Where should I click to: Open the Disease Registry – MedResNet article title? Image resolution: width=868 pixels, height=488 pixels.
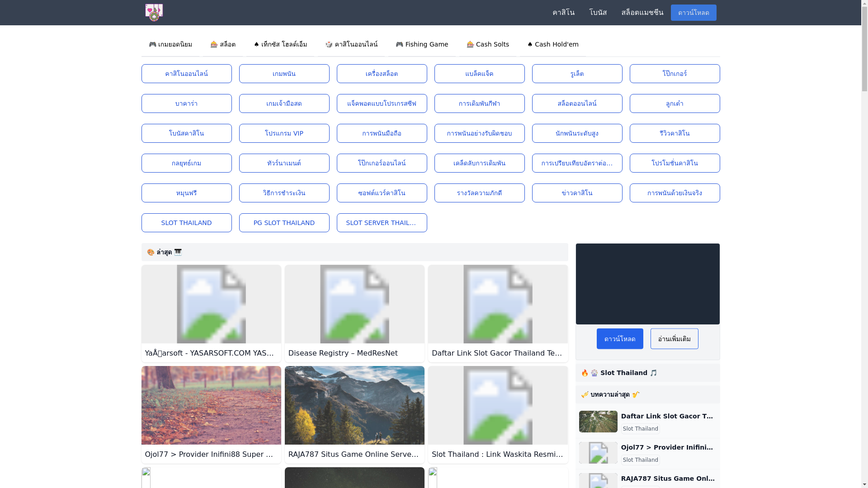click(343, 353)
